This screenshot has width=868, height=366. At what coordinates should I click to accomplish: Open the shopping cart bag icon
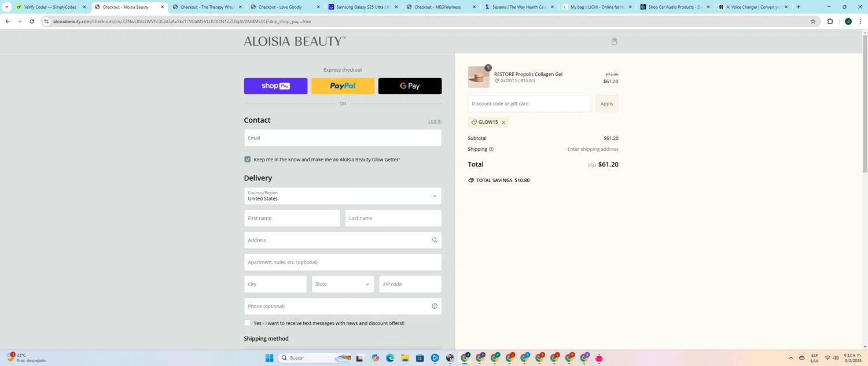pos(614,42)
